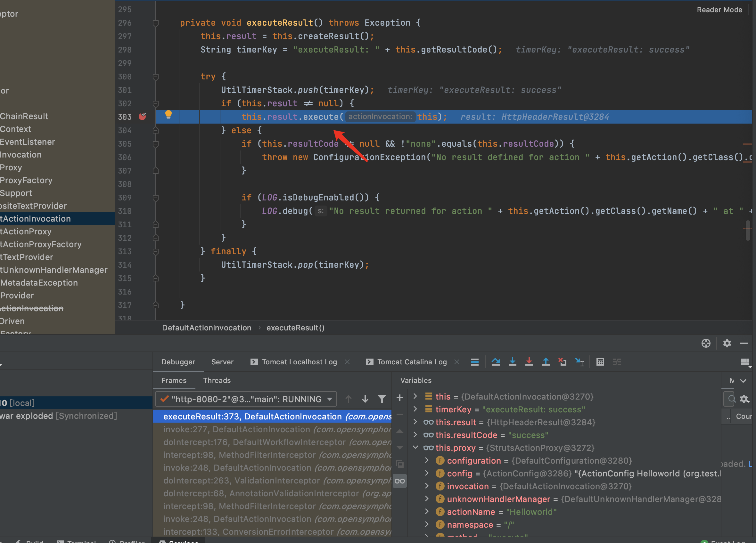Click MetadataException in the project tree
Image resolution: width=756 pixels, height=543 pixels.
(x=39, y=283)
